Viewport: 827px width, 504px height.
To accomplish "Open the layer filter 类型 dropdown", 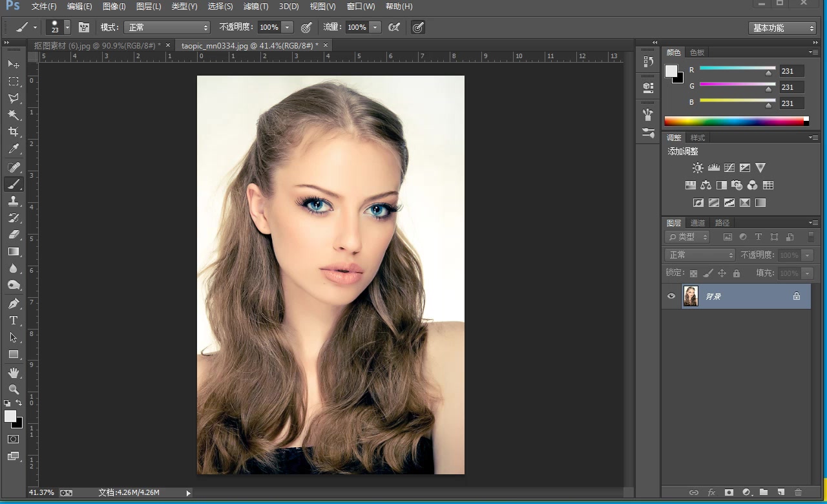I will [687, 237].
